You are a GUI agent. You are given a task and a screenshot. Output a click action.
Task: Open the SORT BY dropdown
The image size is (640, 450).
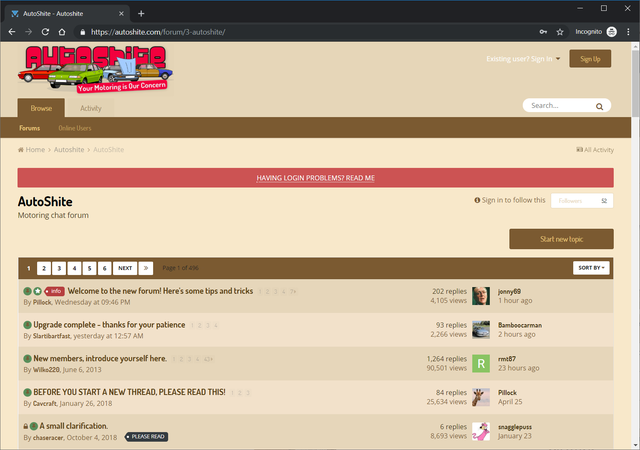(x=591, y=268)
